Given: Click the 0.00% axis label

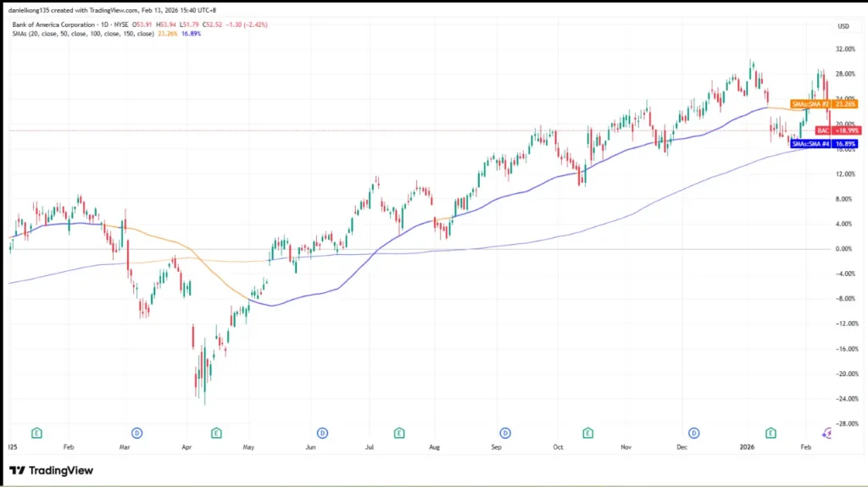Looking at the screenshot, I should coord(844,249).
